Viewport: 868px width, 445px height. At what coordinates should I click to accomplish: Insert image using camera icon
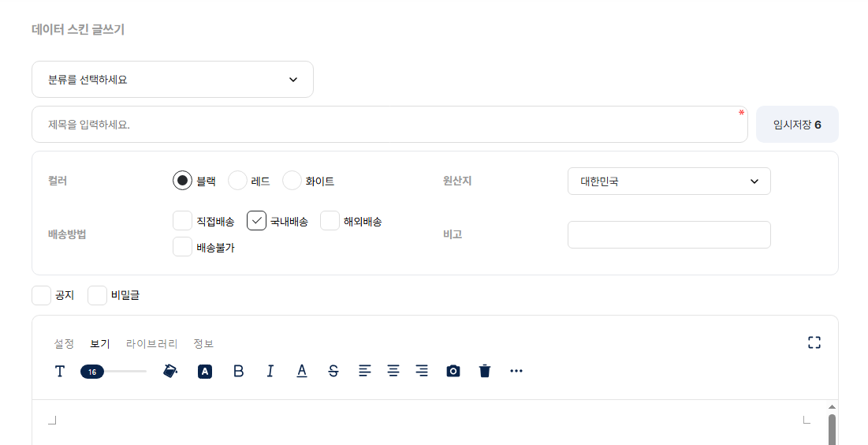pos(453,371)
